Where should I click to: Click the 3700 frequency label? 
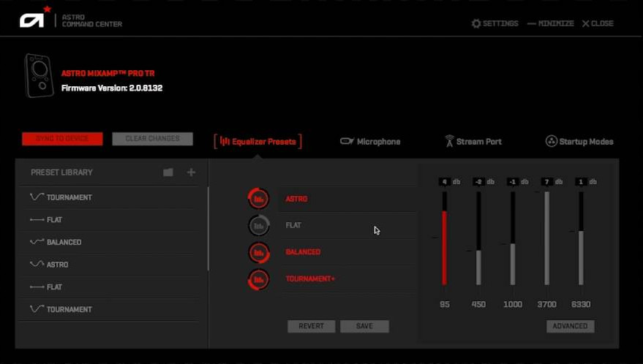546,304
